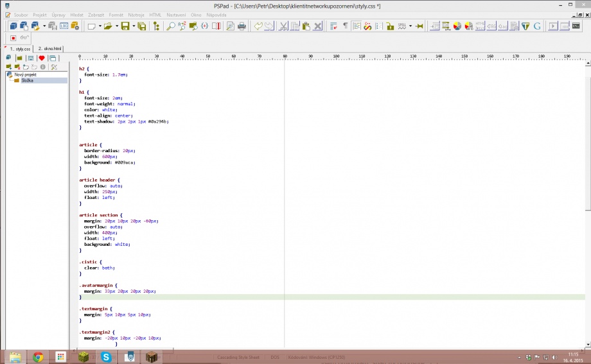This screenshot has width=591, height=364.
Task: Toggle the red record macro button
Action: [13, 38]
